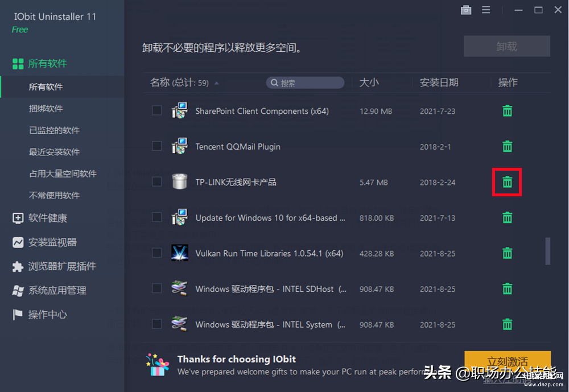Click the INTEL System driver package icon
This screenshot has width=569, height=392.
180,324
